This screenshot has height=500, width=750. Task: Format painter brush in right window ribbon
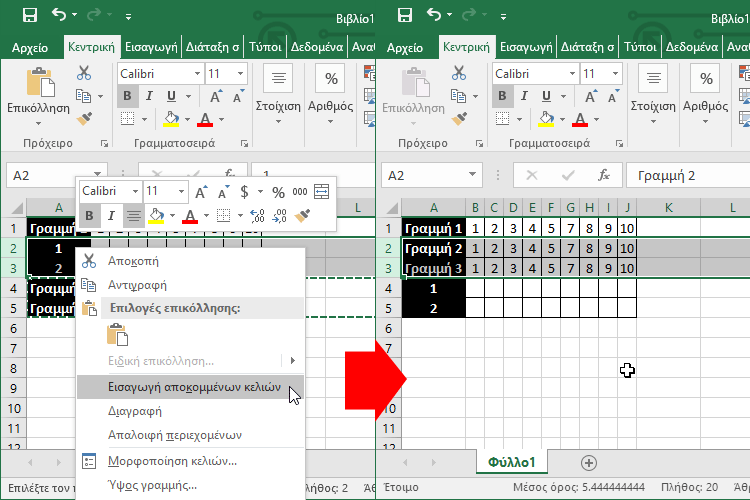[459, 118]
